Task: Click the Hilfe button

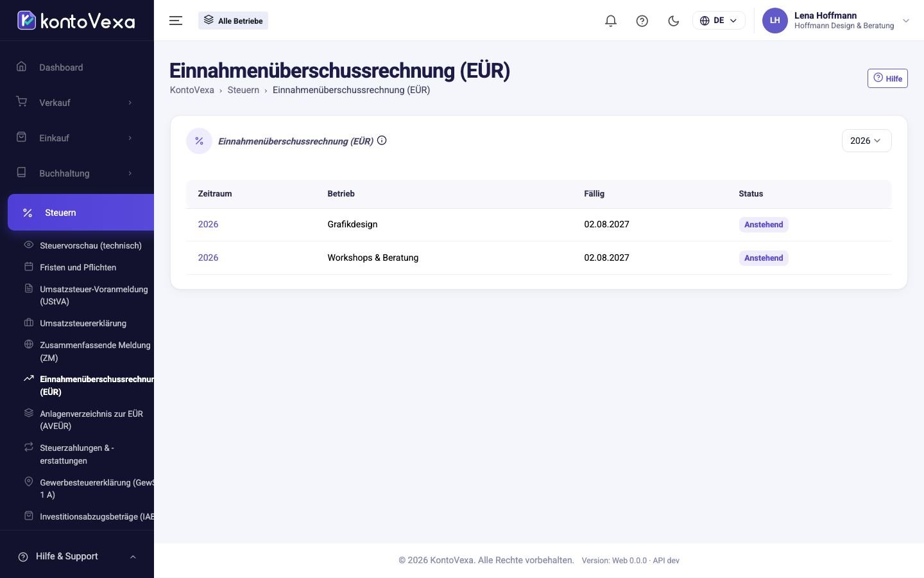Action: [887, 78]
